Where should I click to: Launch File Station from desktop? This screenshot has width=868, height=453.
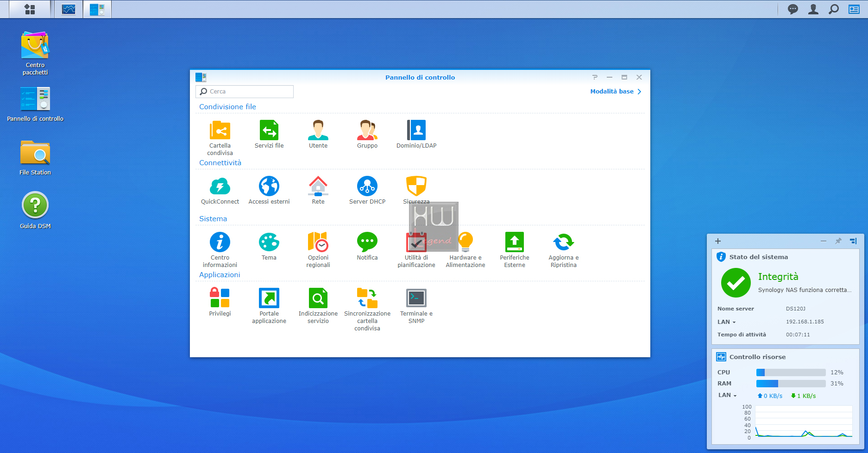(35, 153)
